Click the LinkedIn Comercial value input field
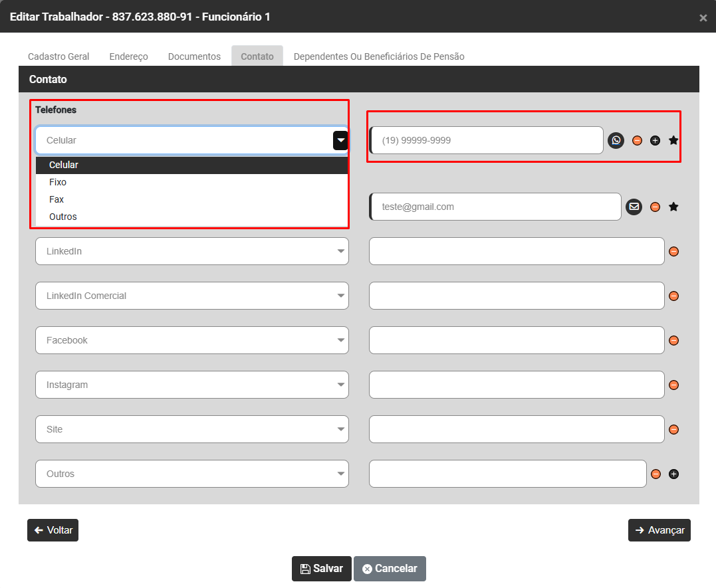 517,296
